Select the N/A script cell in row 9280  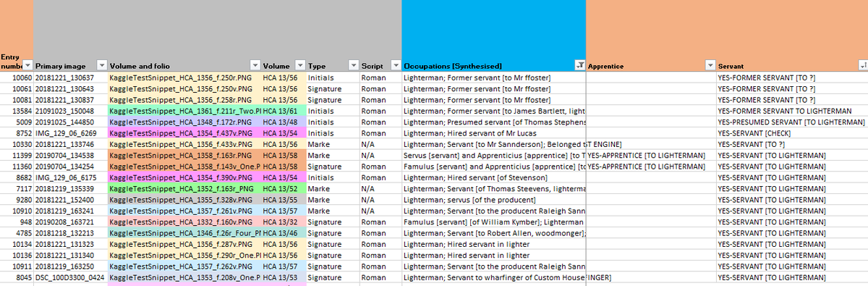click(380, 200)
